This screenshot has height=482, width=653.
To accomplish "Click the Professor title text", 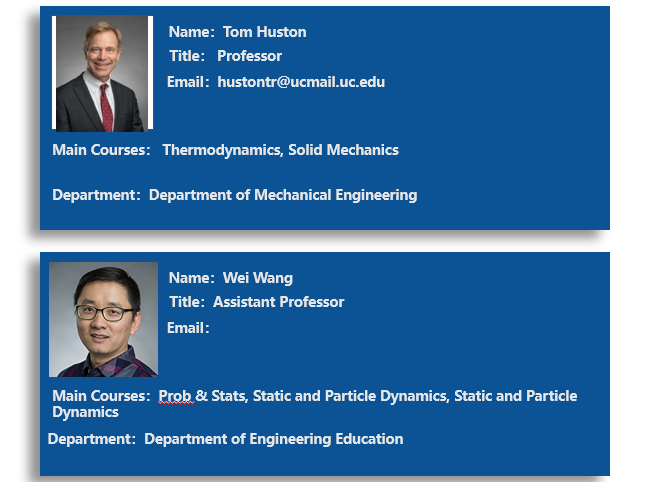I will pos(249,56).
